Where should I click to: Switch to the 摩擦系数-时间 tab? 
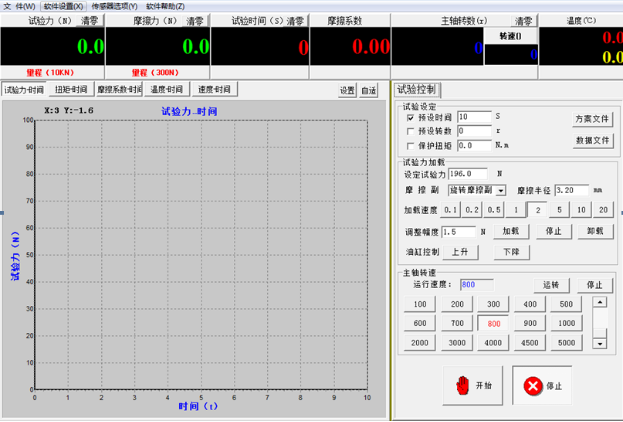[x=119, y=89]
